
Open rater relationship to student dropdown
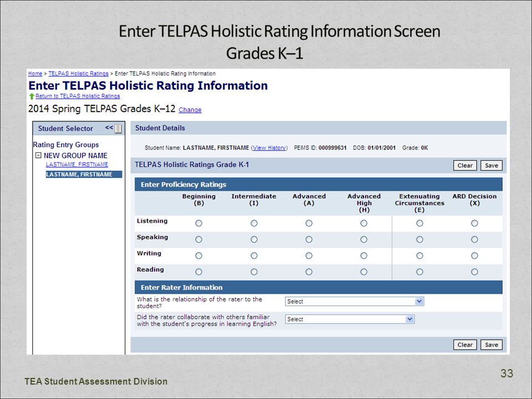355,301
